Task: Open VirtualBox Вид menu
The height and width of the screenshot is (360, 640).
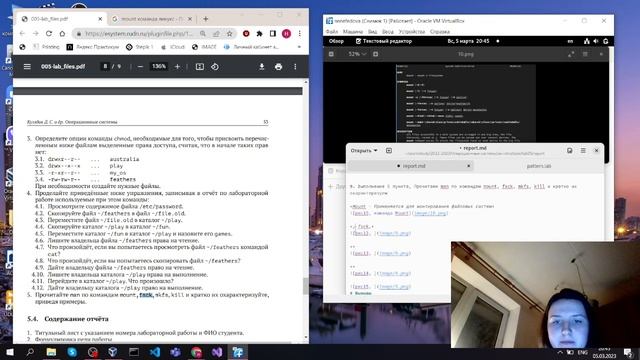Action: tap(373, 31)
